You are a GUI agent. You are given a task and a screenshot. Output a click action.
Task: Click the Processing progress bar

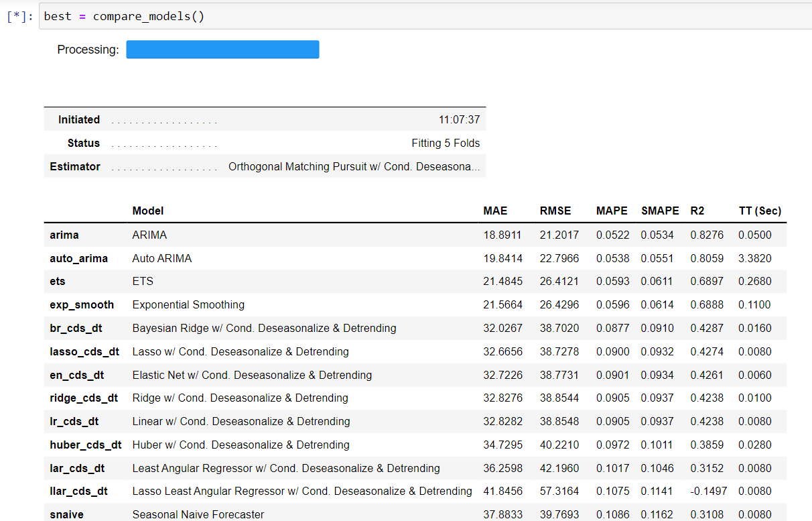222,49
